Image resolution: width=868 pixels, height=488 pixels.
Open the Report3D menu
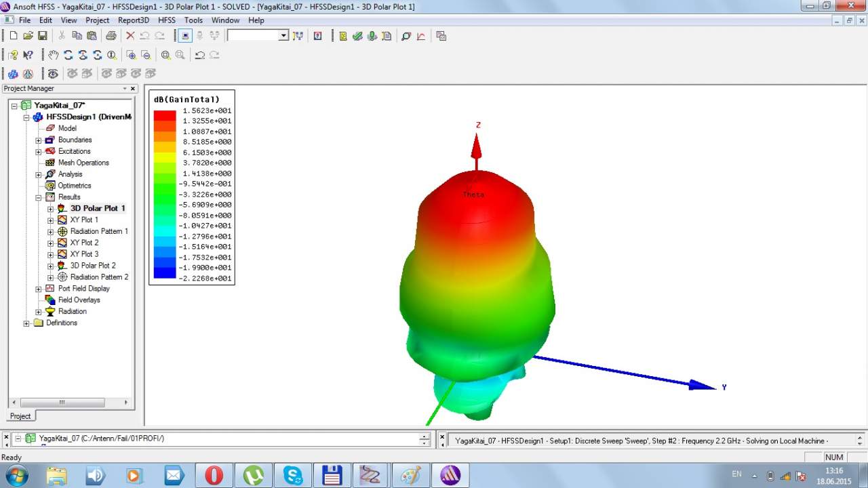pyautogui.click(x=133, y=20)
